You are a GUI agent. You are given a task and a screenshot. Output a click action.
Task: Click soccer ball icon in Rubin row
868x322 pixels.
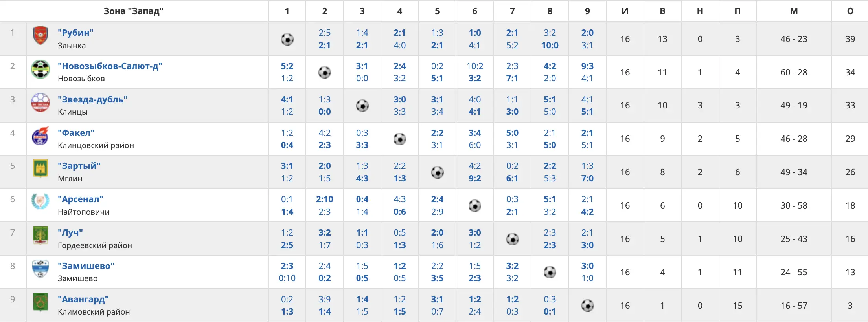click(287, 39)
